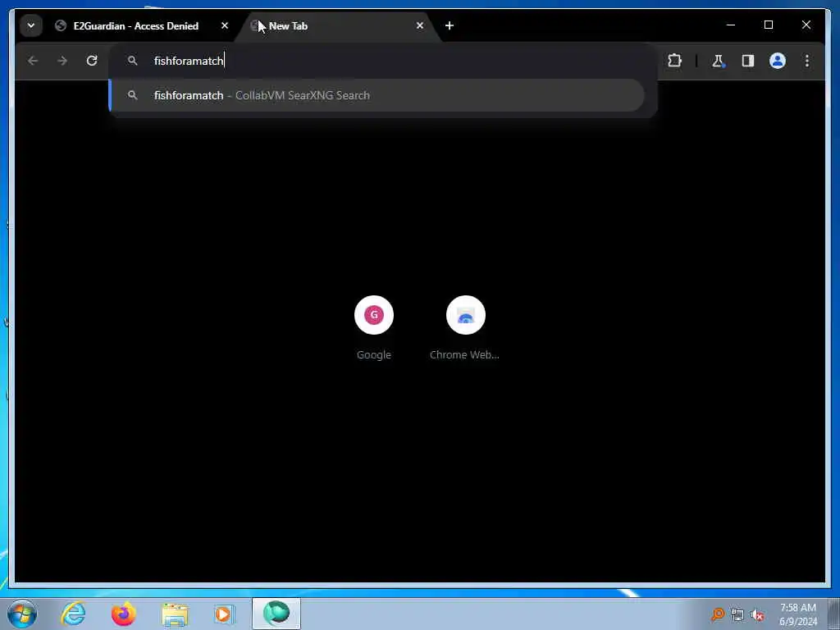Open the tab search dropdown arrow
The image size is (840, 630).
tap(31, 25)
